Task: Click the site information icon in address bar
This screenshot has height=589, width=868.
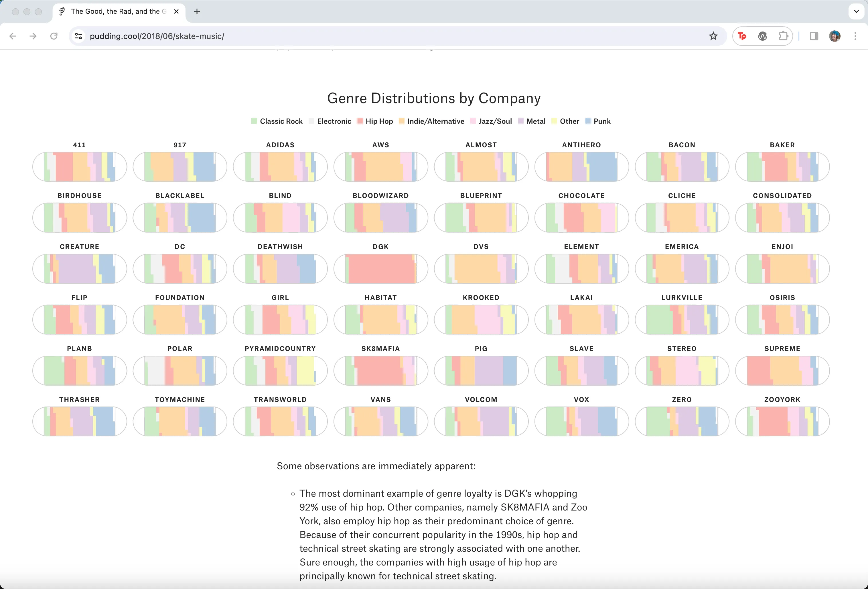Action: tap(78, 36)
